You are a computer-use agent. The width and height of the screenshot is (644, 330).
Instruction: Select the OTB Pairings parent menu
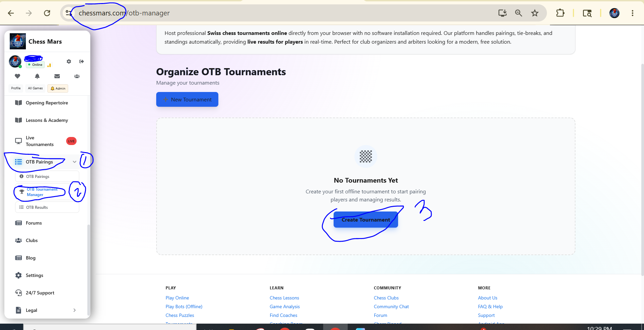44,162
